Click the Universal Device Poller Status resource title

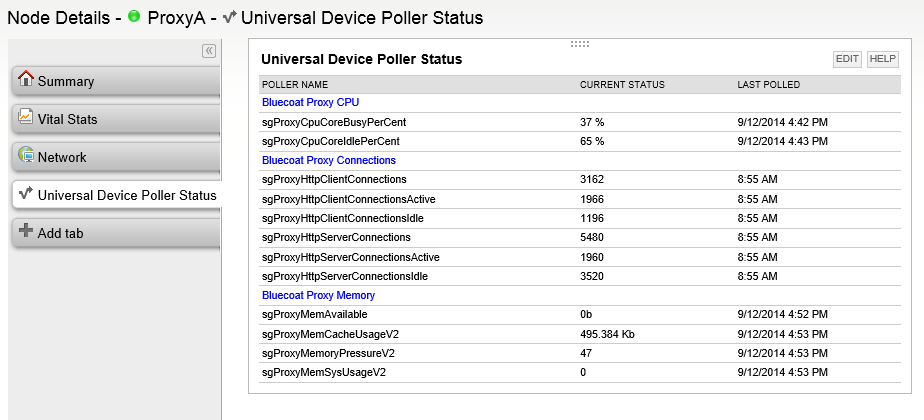click(361, 59)
